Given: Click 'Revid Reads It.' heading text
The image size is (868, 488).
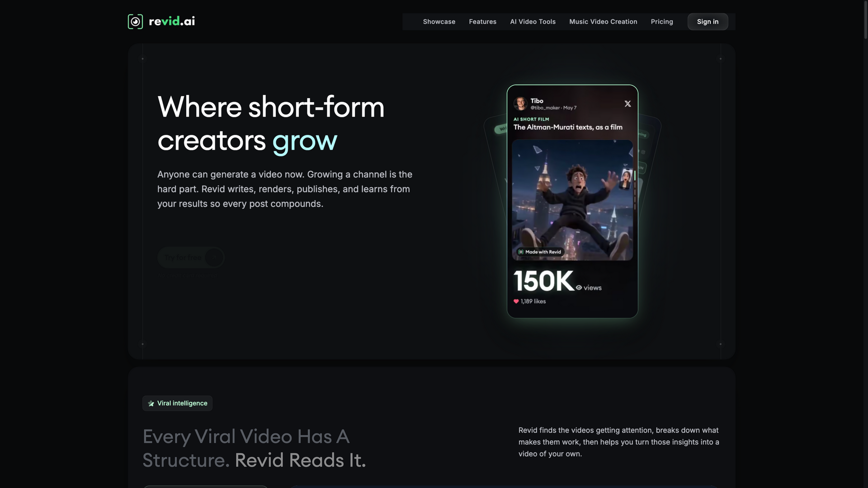Looking at the screenshot, I should (x=300, y=460).
